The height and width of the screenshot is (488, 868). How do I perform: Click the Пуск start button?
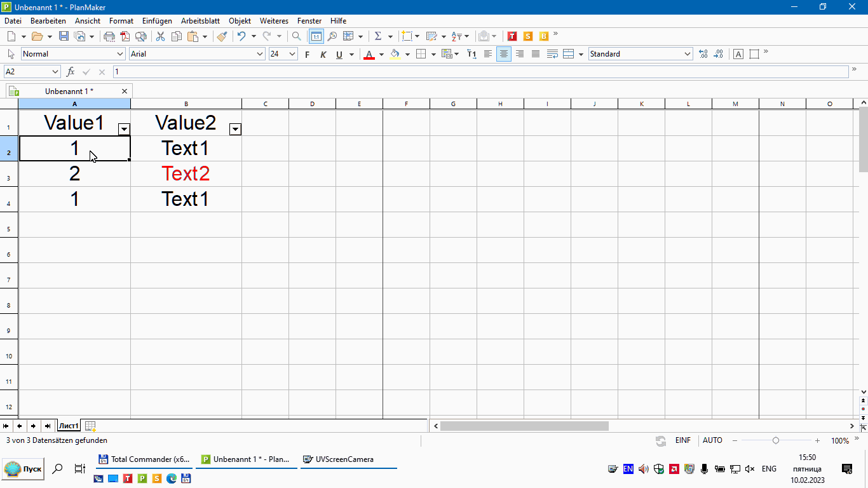pos(24,469)
